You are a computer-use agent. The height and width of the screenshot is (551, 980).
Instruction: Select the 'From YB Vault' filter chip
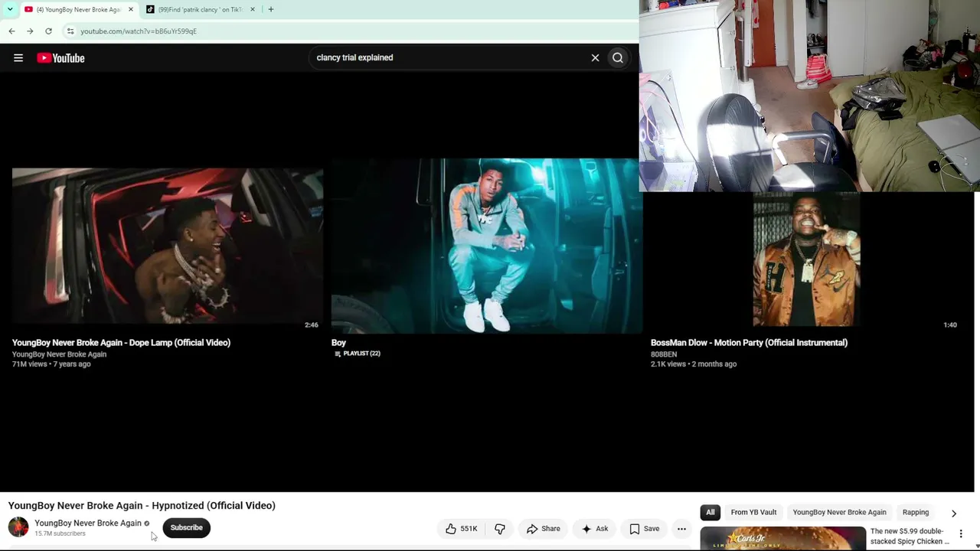point(753,513)
